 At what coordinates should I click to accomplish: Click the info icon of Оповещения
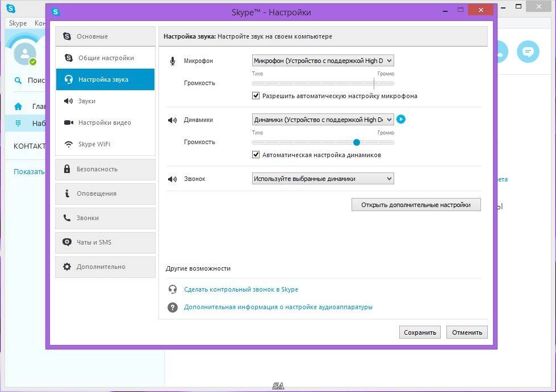click(66, 193)
